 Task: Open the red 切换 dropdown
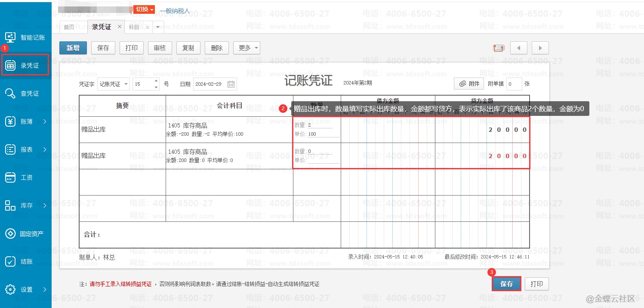click(144, 9)
